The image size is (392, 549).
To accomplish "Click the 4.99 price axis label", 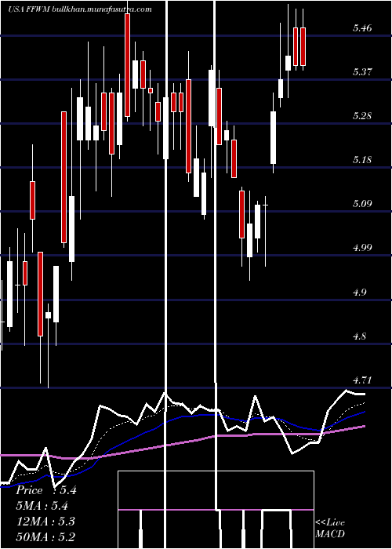I will coord(362,248).
